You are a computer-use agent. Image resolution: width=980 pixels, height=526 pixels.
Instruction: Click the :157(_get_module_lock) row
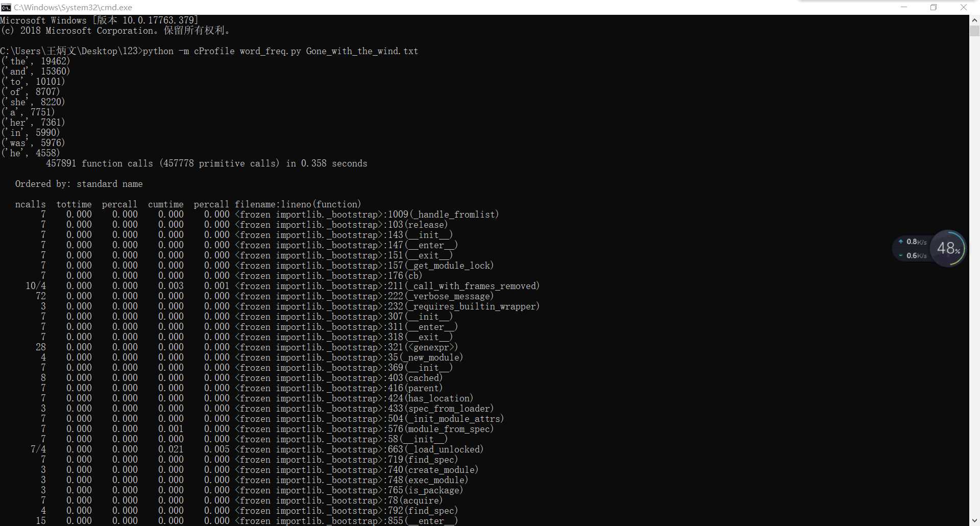(267, 266)
